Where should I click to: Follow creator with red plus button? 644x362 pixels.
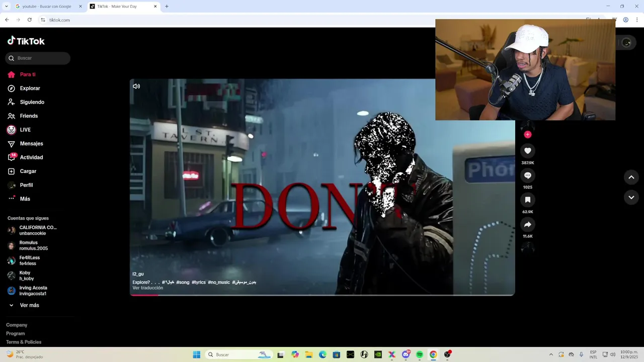(x=528, y=134)
